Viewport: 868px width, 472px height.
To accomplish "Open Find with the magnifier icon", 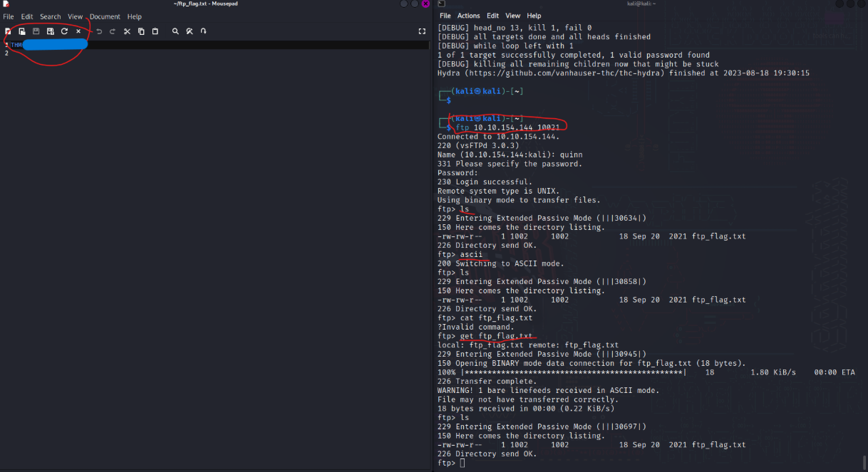I will [175, 31].
